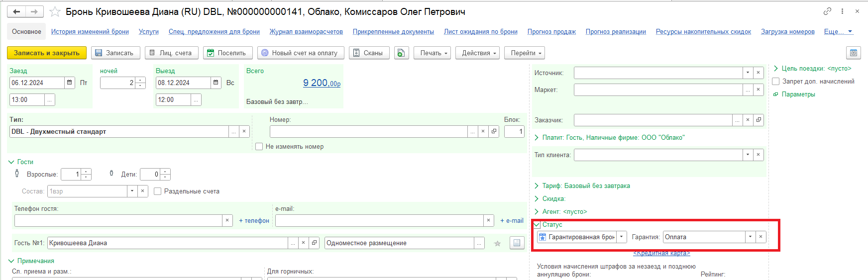
Task: Clear the Тип field
Action: point(244,131)
